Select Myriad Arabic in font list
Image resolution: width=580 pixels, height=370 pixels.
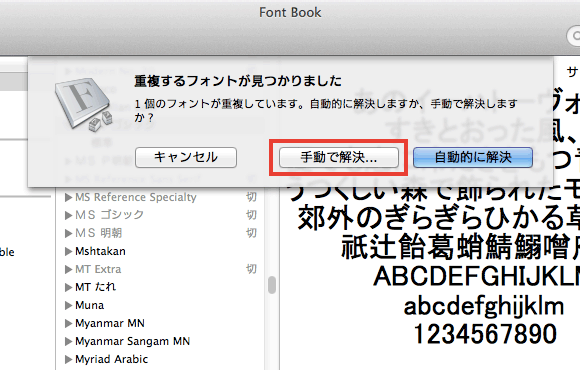(x=111, y=359)
